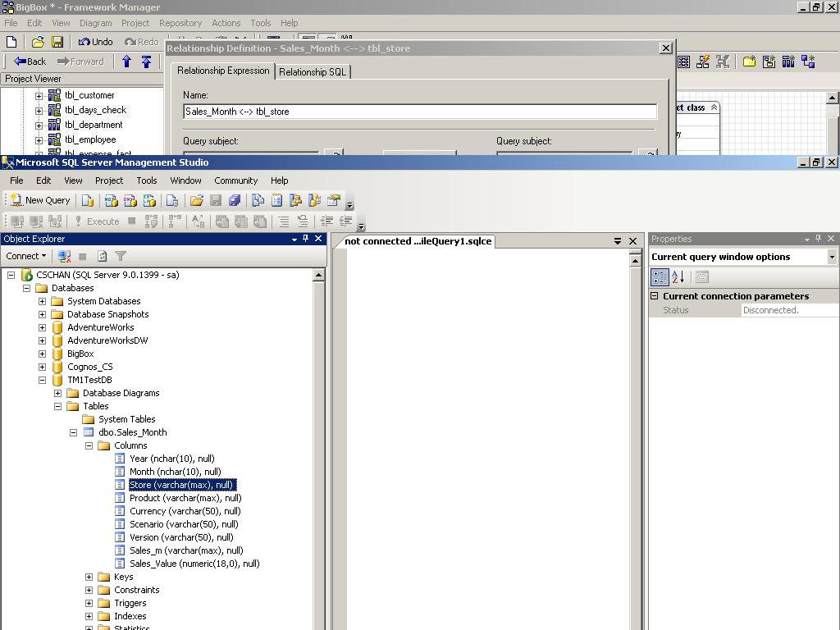Screen dimensions: 840x630
Task: Collapse the Columns folder of dbo.Sales_Month
Action: click(89, 445)
